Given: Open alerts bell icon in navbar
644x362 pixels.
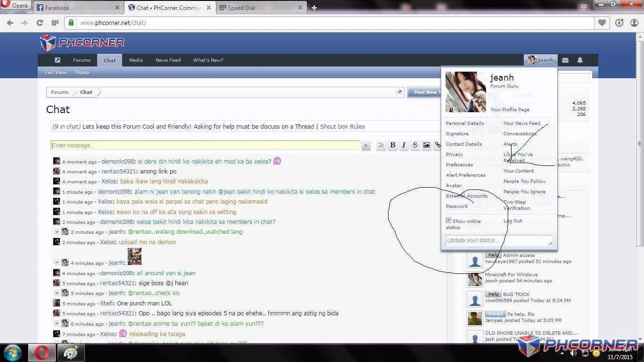Looking at the screenshot, I should [580, 60].
